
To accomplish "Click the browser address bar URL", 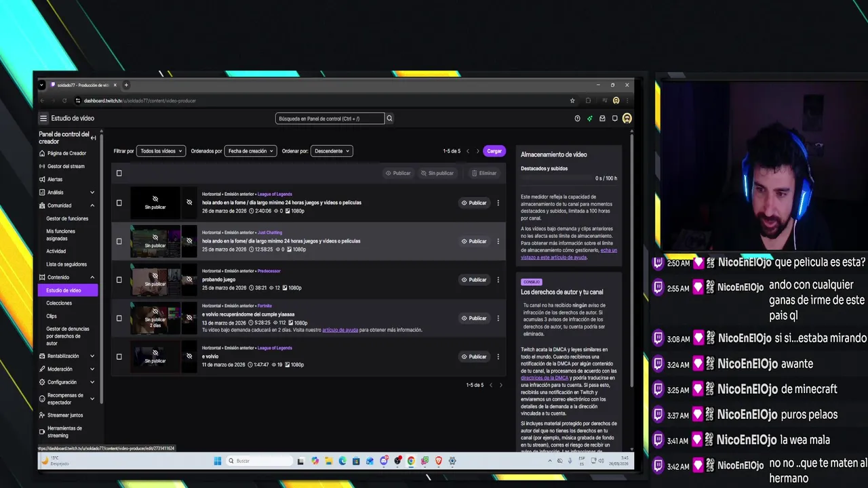I will (140, 100).
